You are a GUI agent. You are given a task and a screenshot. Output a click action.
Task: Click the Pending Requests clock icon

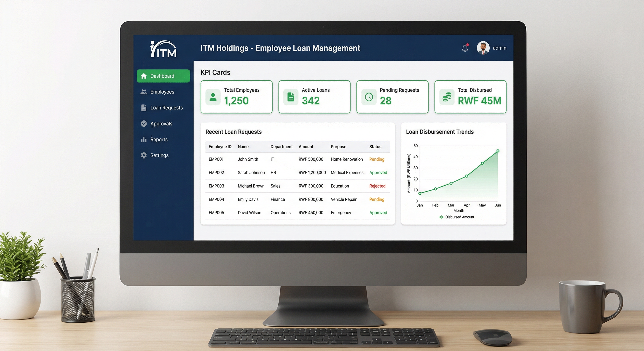pyautogui.click(x=369, y=97)
